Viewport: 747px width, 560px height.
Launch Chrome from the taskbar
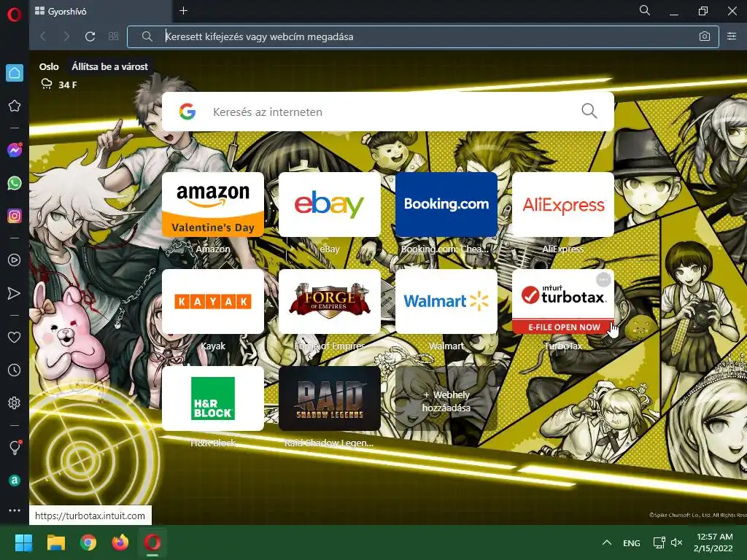(88, 542)
